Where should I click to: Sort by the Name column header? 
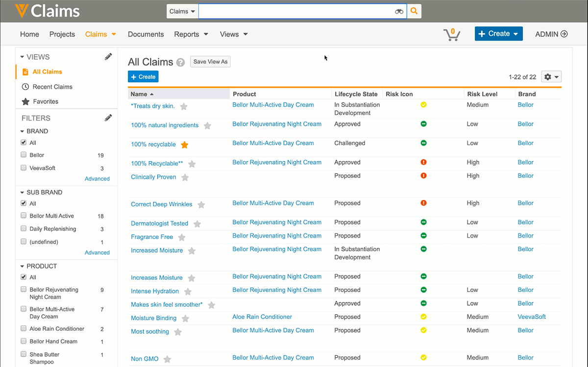click(179, 94)
